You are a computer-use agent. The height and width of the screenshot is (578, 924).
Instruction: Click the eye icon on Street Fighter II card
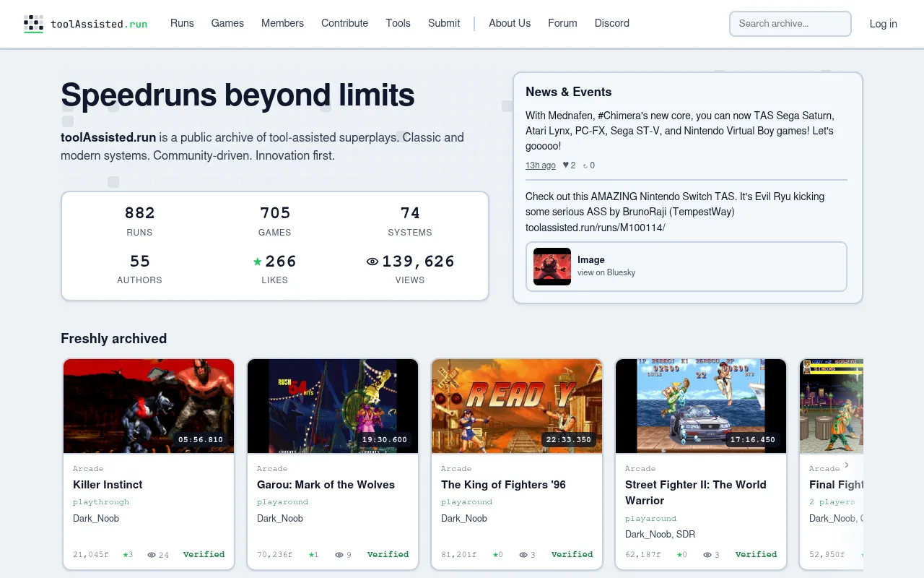[x=707, y=555]
